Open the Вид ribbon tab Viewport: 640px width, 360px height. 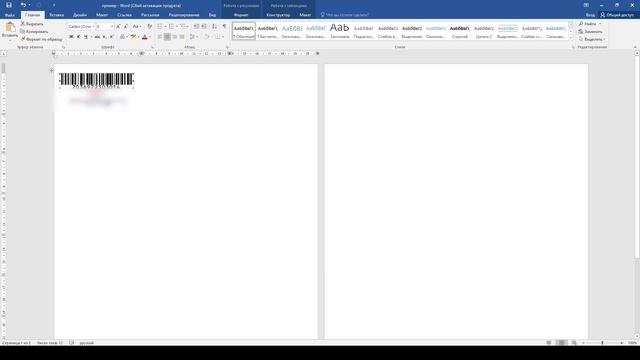pos(212,15)
